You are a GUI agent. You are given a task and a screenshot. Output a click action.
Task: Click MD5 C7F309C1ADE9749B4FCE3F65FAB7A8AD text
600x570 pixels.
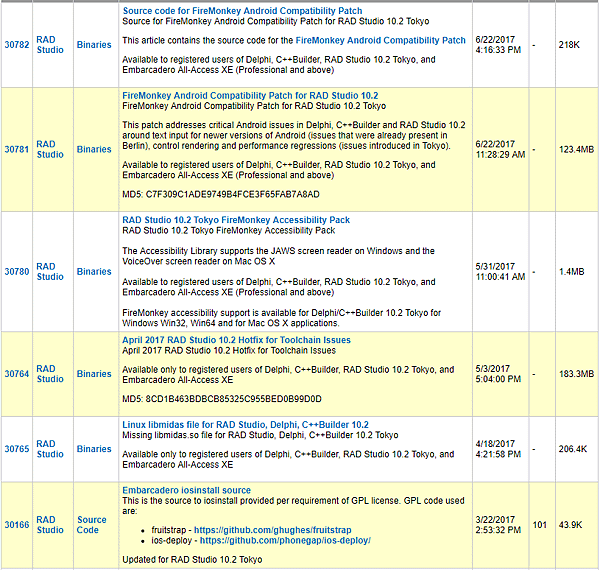click(221, 194)
